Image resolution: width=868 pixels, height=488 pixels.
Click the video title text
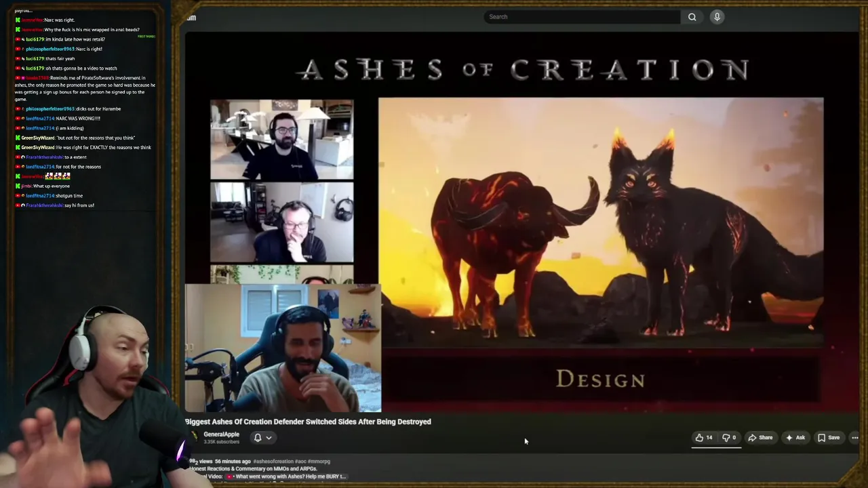coord(308,422)
